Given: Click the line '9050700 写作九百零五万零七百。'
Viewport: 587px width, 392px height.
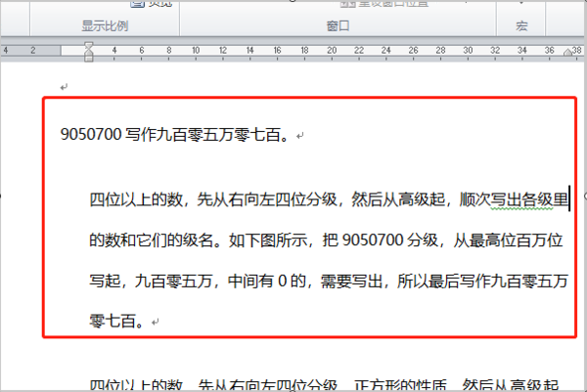Looking at the screenshot, I should coord(175,135).
